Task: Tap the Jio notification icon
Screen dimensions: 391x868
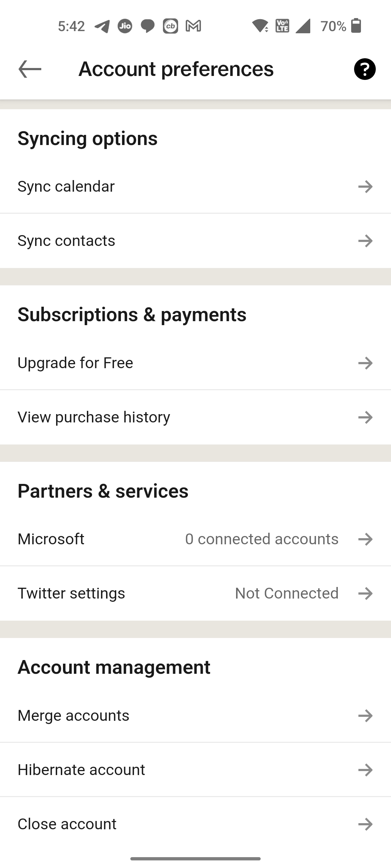Action: (125, 26)
